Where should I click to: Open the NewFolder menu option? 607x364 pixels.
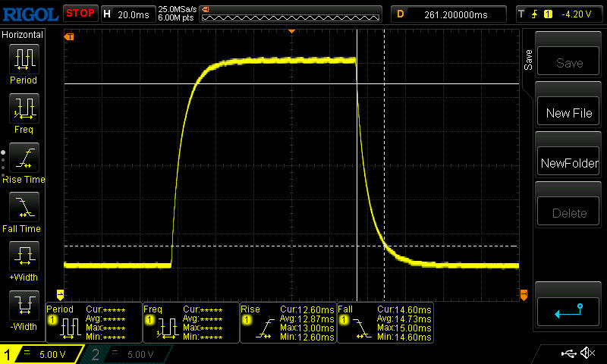coord(568,163)
